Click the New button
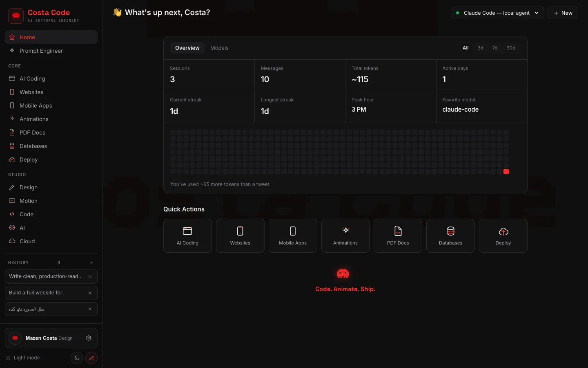 (563, 13)
